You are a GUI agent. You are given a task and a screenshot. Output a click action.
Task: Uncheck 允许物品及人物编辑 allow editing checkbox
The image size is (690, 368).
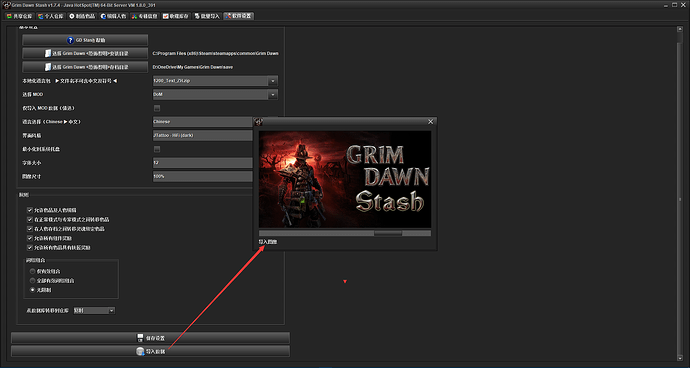tap(30, 210)
